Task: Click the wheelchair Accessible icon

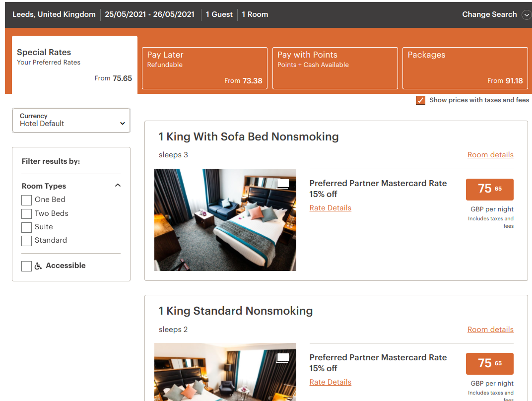Action: [x=38, y=266]
